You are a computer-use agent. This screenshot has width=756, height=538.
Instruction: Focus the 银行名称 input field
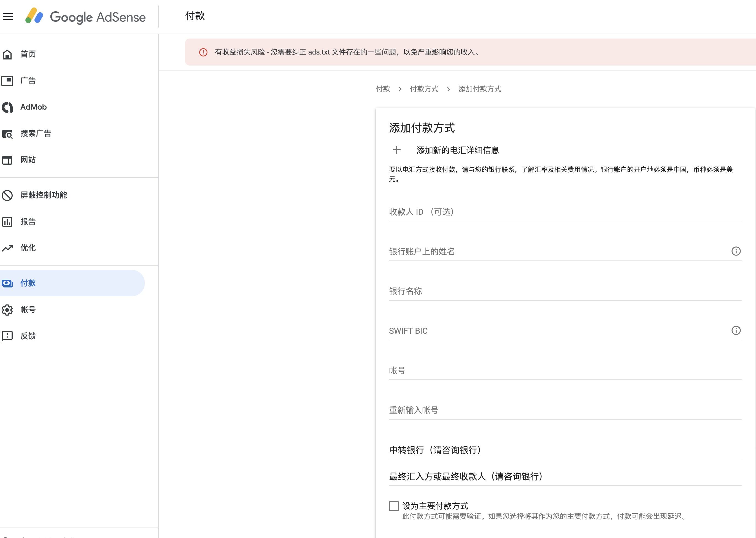[565, 291]
